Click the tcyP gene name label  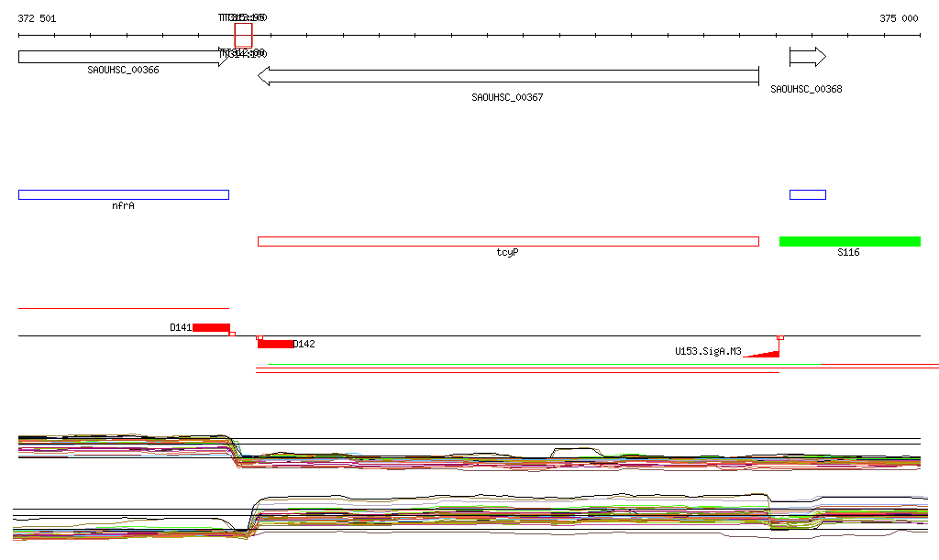(508, 252)
